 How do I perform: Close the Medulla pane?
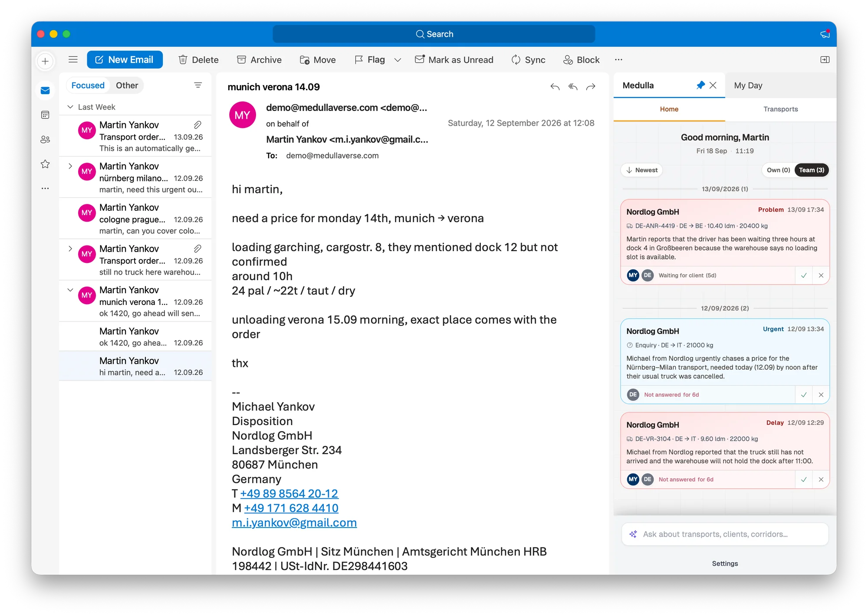[713, 85]
